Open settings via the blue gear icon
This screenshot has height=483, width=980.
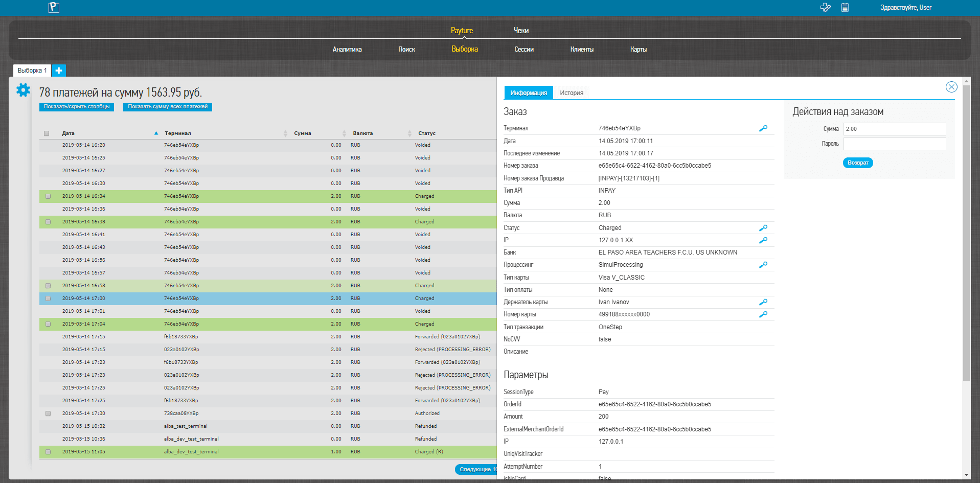(x=23, y=90)
